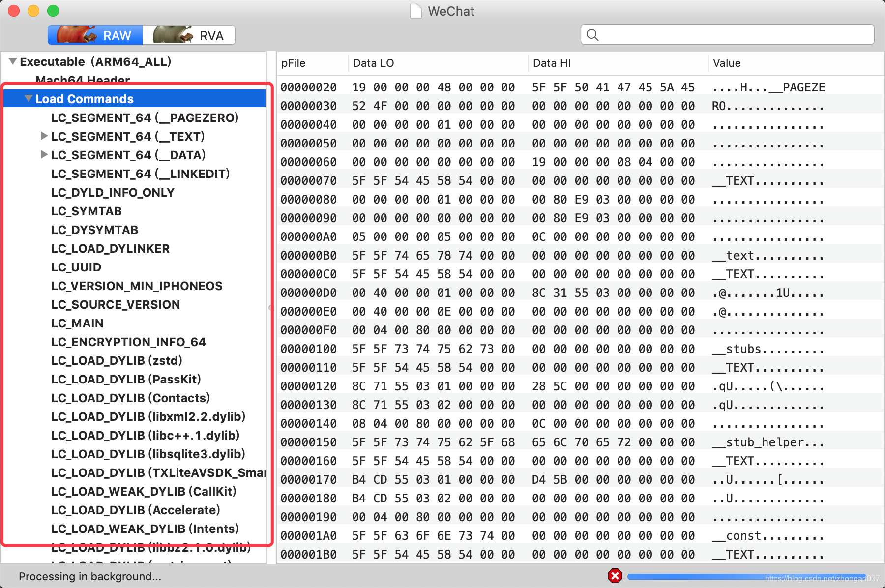Viewport: 885px width, 588px height.
Task: Click the Value column header
Action: (x=796, y=63)
